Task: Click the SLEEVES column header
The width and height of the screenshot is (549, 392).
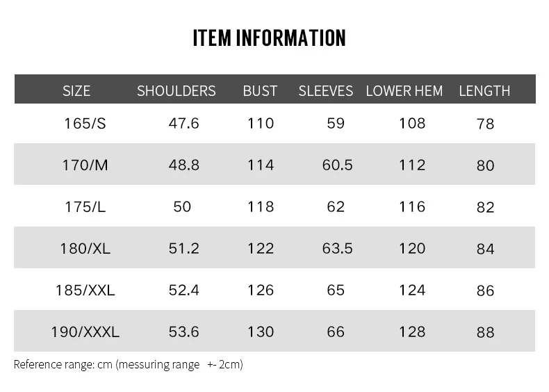Action: point(326,91)
